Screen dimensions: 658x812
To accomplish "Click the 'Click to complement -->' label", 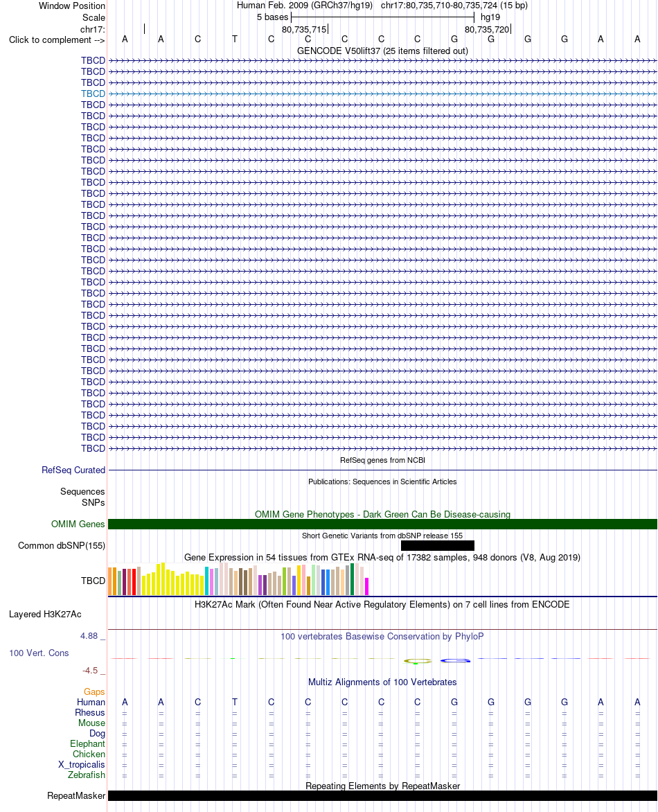I will tap(57, 40).
